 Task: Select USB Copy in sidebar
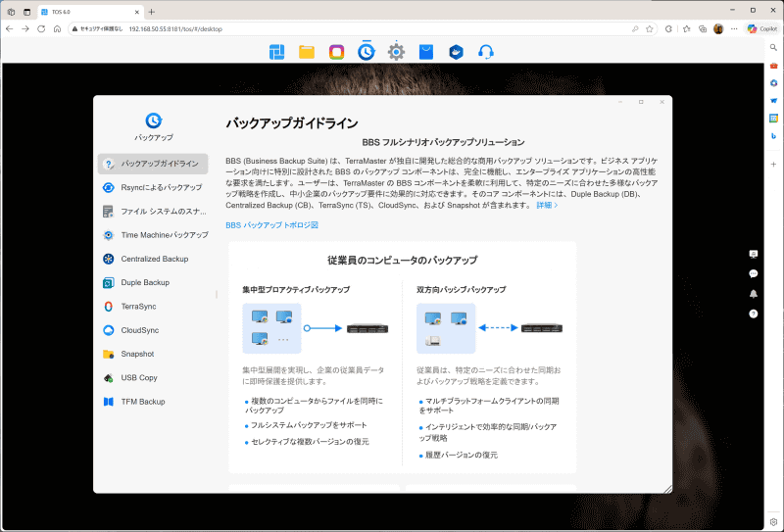pos(153,377)
